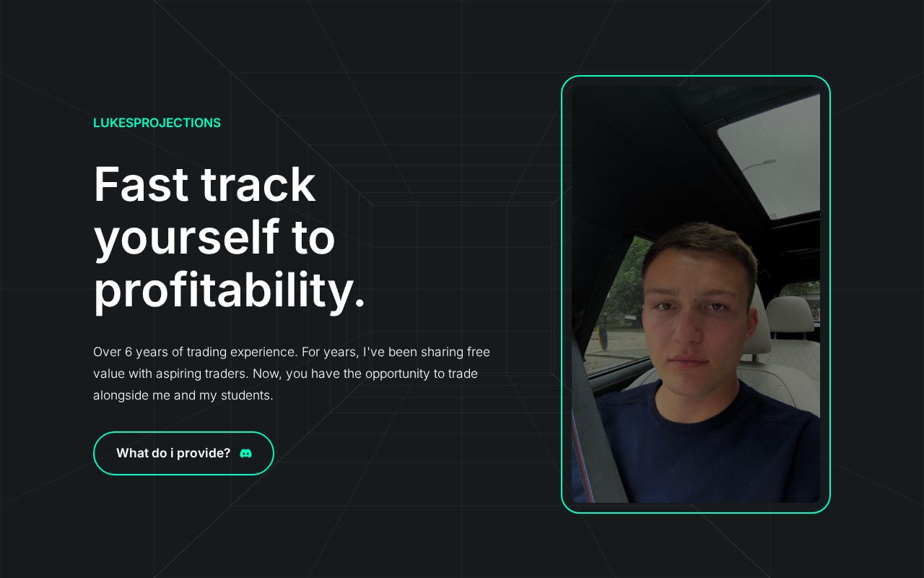Click the green rounded border of the photo card
The height and width of the screenshot is (578, 924).
[x=696, y=76]
